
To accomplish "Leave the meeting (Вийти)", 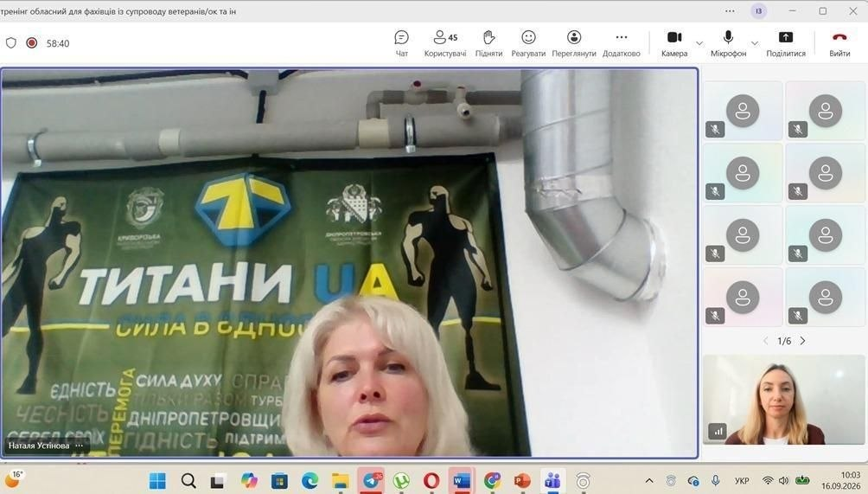I will (x=839, y=43).
